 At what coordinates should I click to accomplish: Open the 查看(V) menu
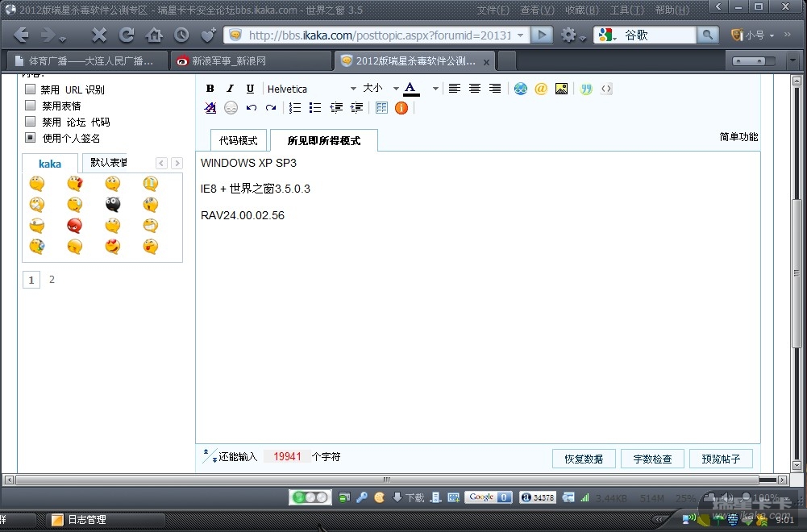[537, 10]
